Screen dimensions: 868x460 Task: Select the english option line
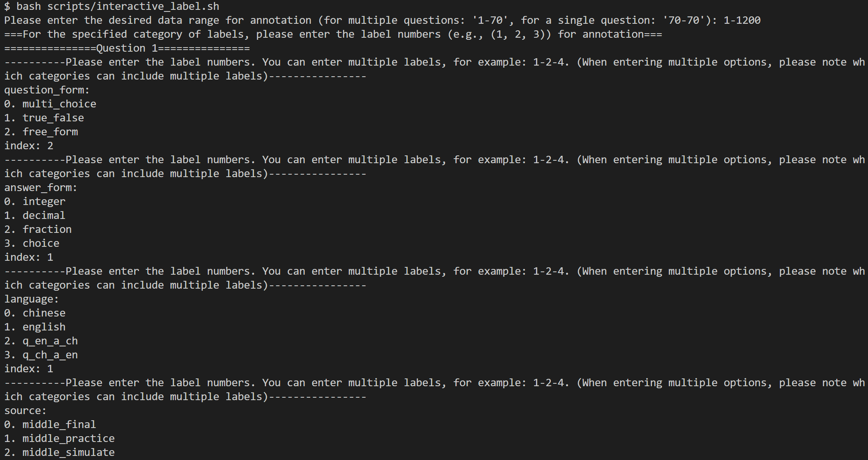pyautogui.click(x=35, y=327)
